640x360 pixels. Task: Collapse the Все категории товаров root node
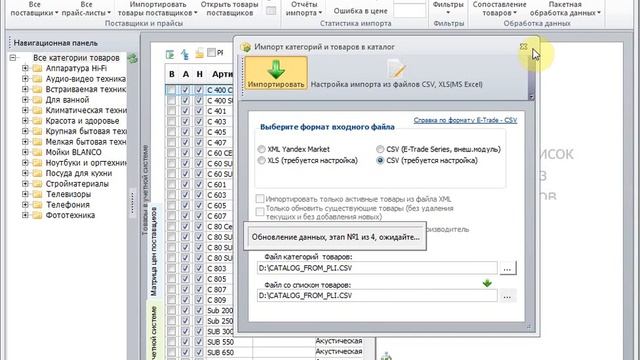[x=13, y=58]
